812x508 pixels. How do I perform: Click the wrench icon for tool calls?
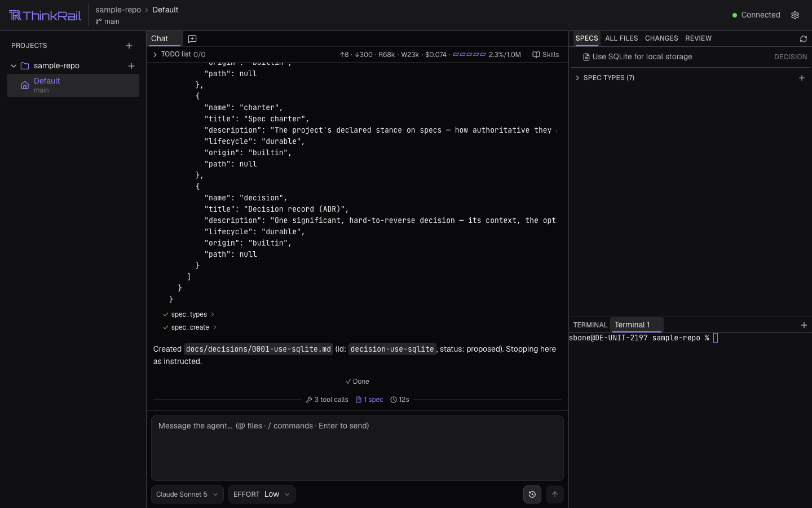pos(309,400)
